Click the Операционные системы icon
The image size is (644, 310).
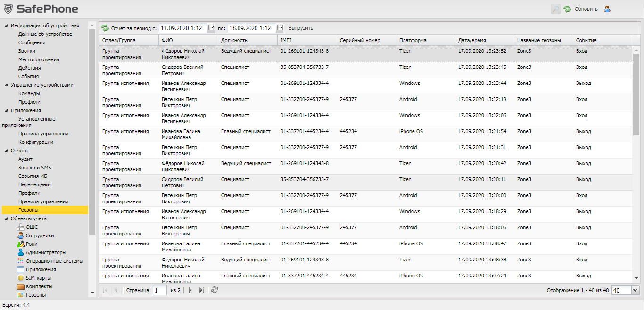(x=20, y=261)
